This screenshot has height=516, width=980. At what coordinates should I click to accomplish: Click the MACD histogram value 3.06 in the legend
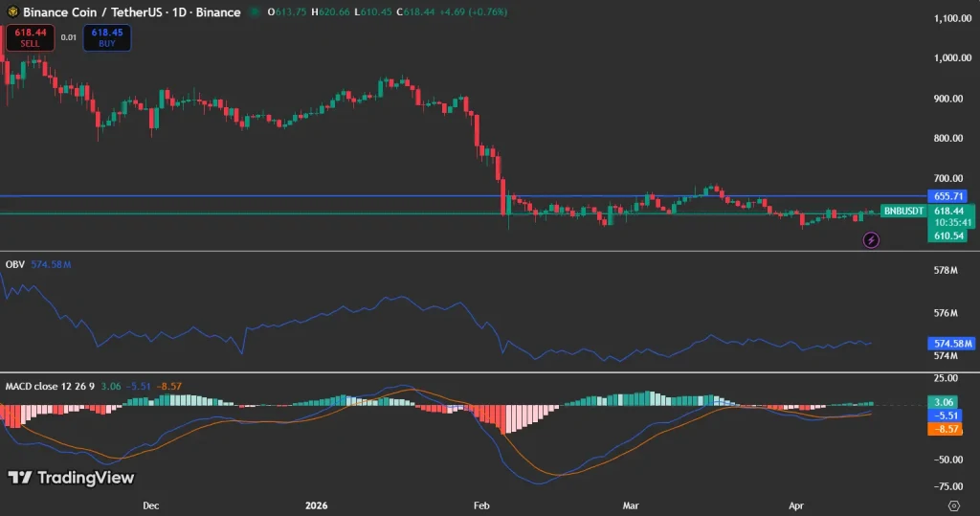[x=111, y=387]
